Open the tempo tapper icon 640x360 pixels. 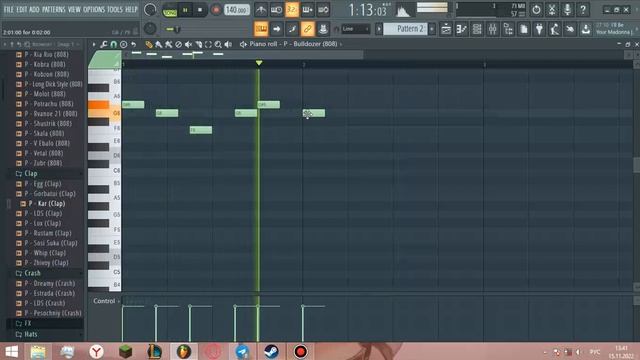[555, 29]
